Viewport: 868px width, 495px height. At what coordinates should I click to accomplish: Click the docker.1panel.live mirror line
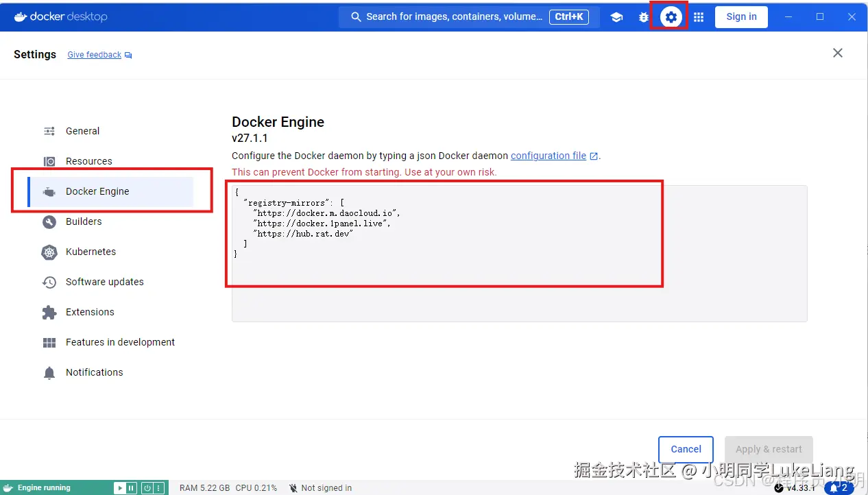pyautogui.click(x=322, y=224)
